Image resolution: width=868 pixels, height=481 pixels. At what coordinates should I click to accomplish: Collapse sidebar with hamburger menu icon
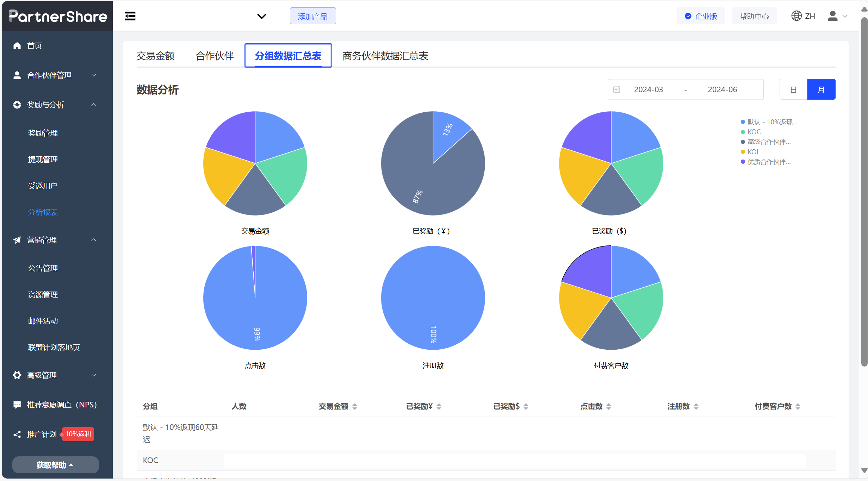coord(130,16)
